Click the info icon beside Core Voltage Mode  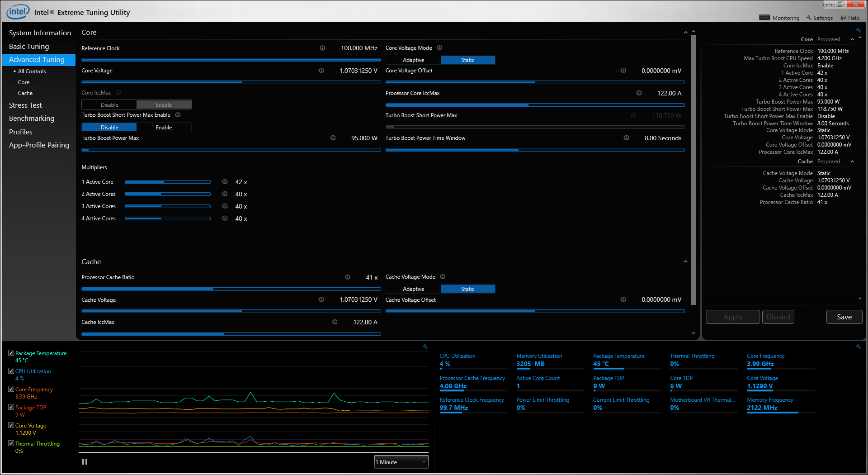439,48
